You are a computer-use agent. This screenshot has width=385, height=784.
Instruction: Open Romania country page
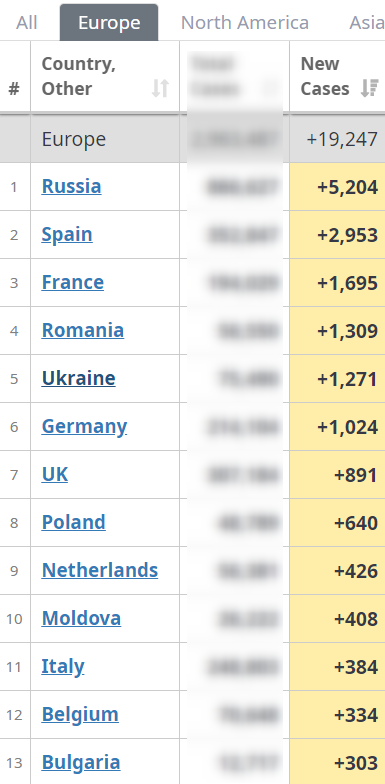coord(82,330)
